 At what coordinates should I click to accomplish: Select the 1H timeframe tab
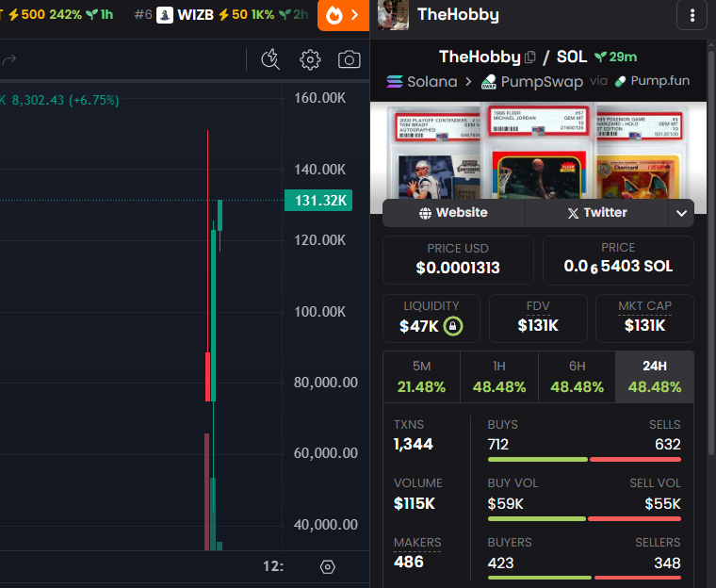coord(499,377)
